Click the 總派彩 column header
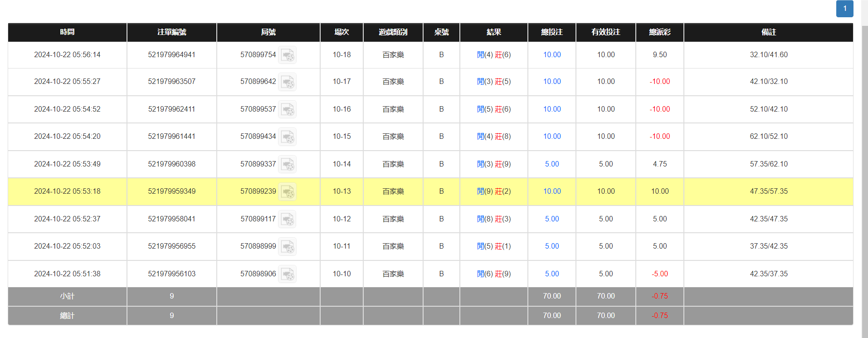Screen dimensions: 868x338 (x=659, y=32)
